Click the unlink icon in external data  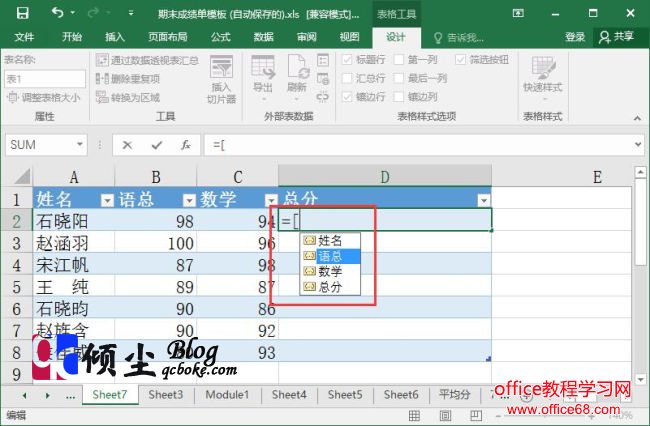tap(323, 97)
